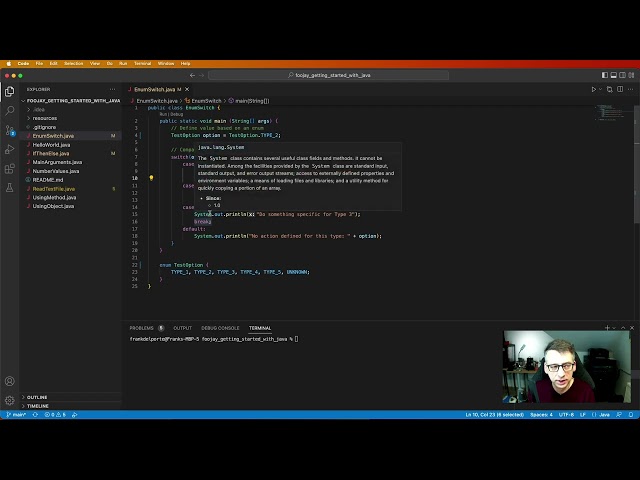
Task: Open the Extensions view
Action: coord(10,169)
